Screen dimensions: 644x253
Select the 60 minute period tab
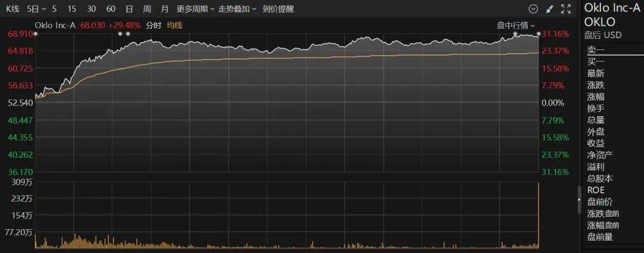(110, 9)
